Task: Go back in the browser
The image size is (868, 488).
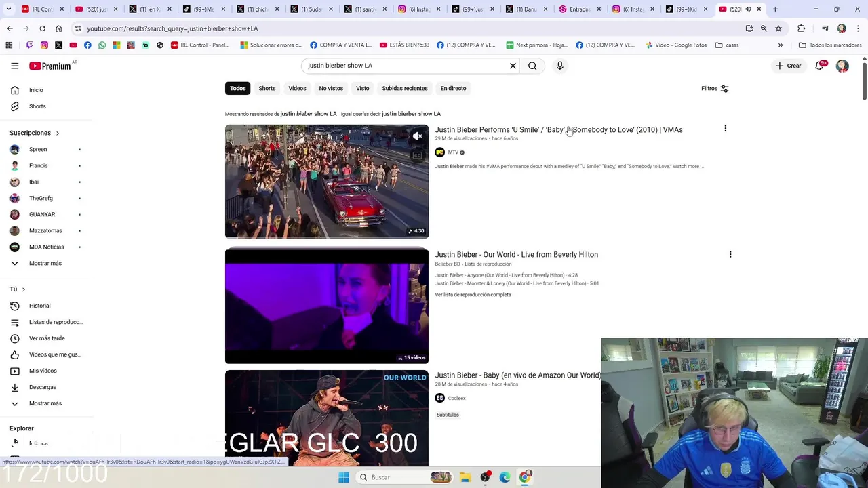Action: 9,28
